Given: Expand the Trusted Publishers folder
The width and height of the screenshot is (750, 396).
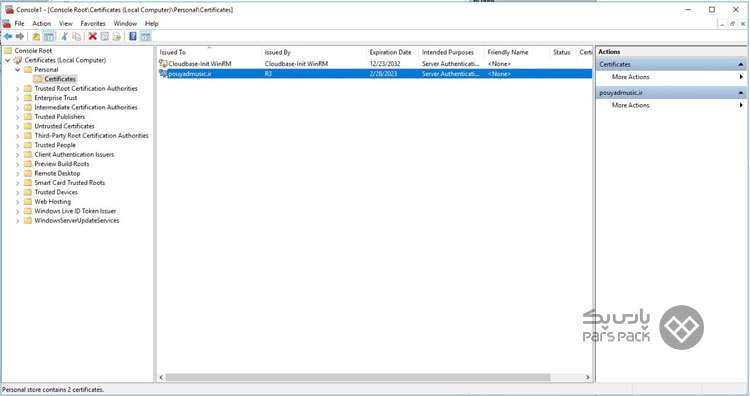Looking at the screenshot, I should coord(18,117).
